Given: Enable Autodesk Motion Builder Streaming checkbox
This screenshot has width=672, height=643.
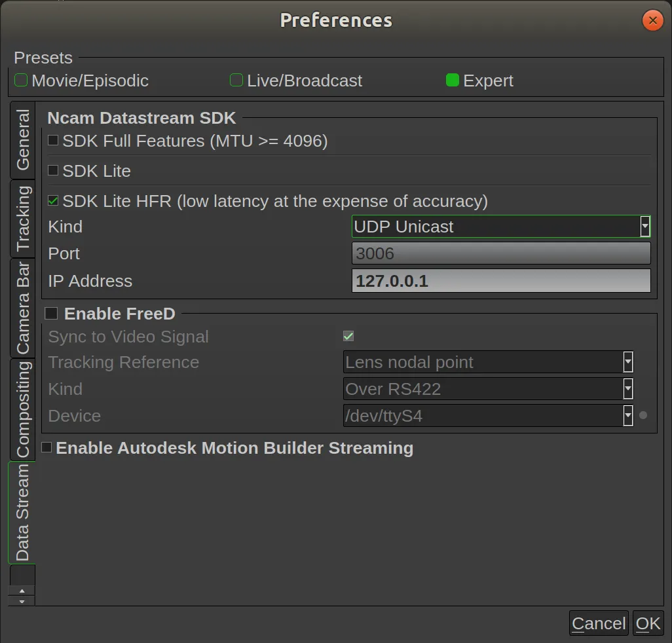Looking at the screenshot, I should (47, 447).
